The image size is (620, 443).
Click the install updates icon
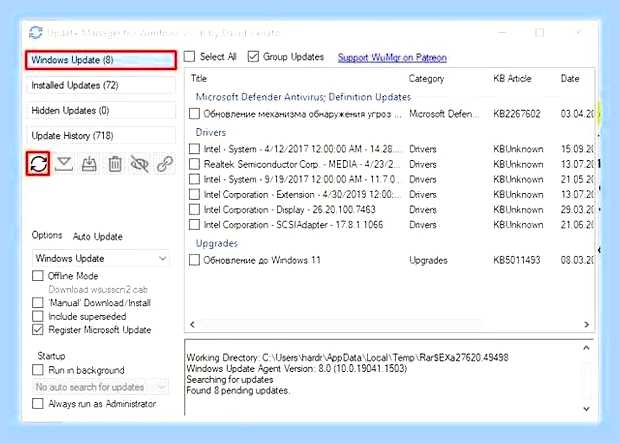coord(89,164)
